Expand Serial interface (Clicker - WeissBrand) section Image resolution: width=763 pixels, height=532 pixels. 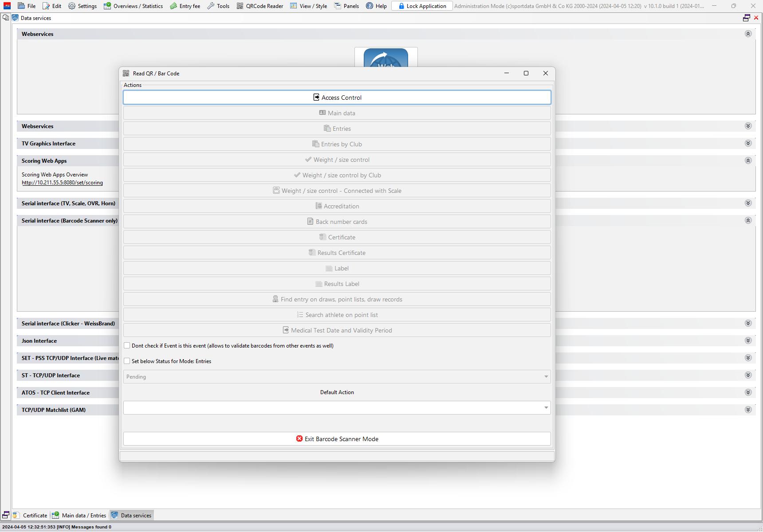coord(748,323)
